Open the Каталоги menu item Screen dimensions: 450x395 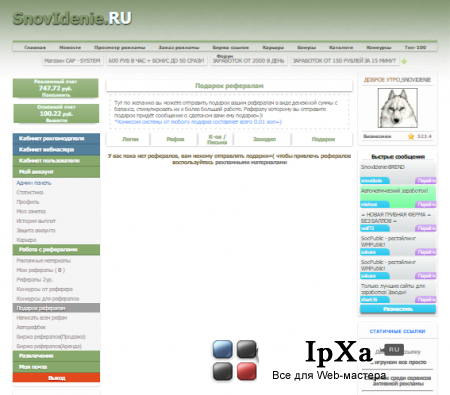click(341, 47)
